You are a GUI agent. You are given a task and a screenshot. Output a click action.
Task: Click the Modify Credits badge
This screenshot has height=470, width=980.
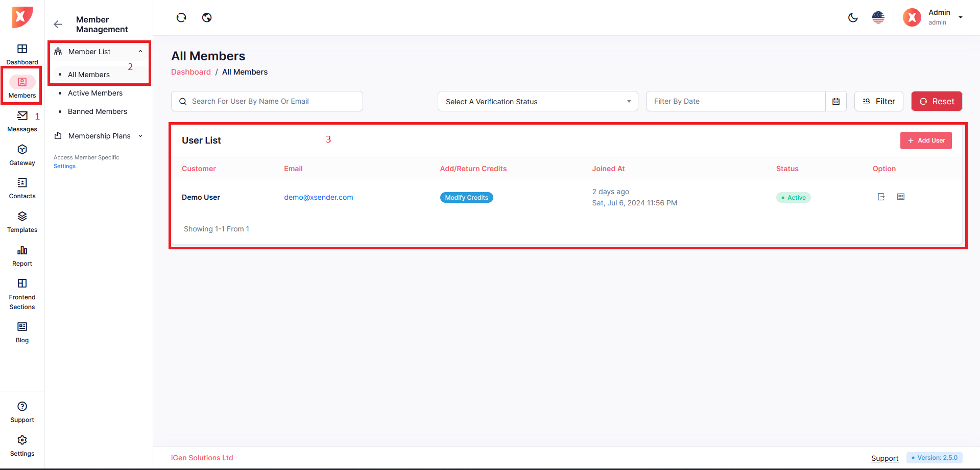coord(466,198)
